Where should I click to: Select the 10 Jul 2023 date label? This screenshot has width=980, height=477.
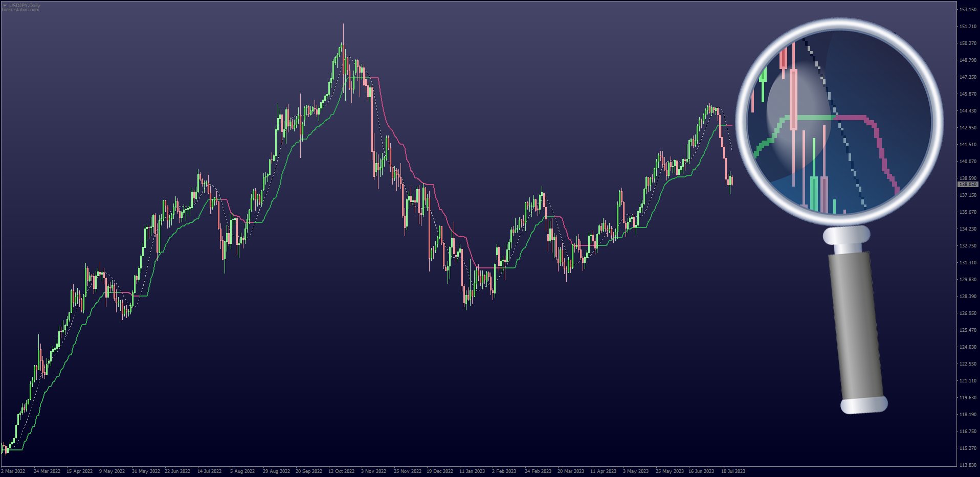click(x=733, y=471)
